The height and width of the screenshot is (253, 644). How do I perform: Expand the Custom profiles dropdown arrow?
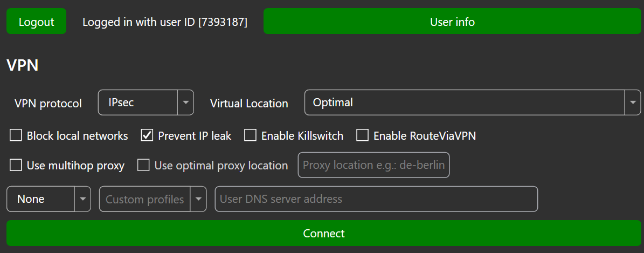point(199,199)
